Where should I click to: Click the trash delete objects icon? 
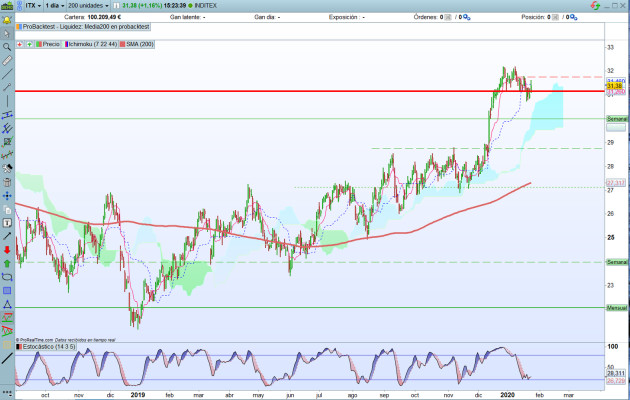point(7,182)
